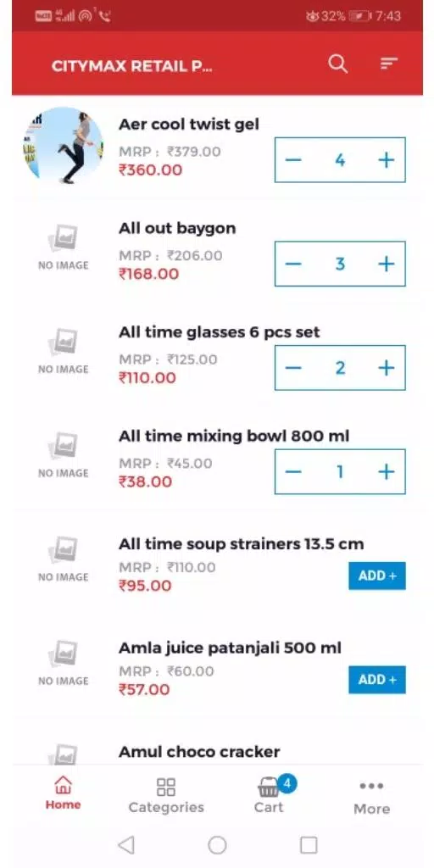434x868 pixels.
Task: Add Amla juice patanjali to cart
Action: coord(377,680)
